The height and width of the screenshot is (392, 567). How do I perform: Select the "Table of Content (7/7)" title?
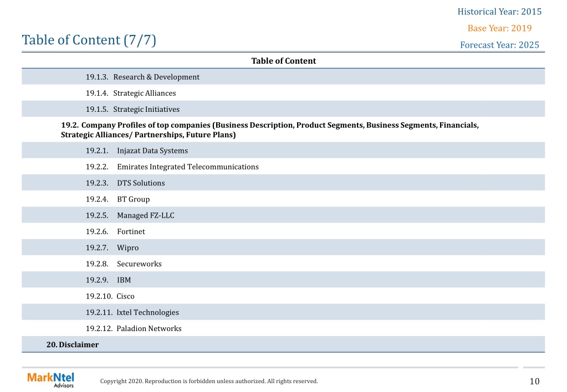89,40
